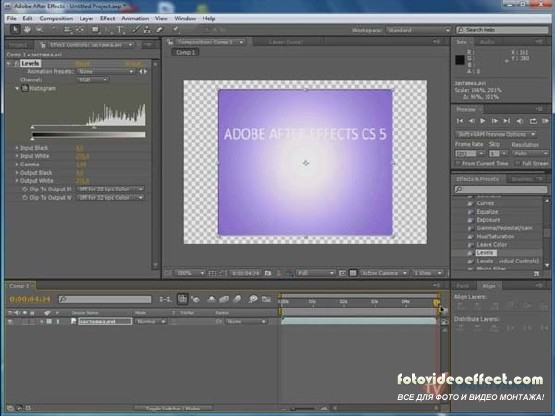Expand the Output Black property
This screenshot has height=416, width=555.
[x=17, y=172]
